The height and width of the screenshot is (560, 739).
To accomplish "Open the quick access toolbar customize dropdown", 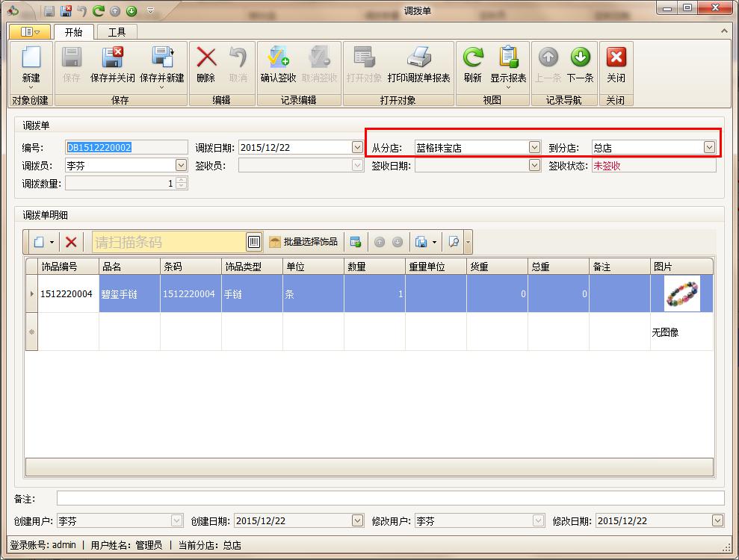I will point(150,10).
